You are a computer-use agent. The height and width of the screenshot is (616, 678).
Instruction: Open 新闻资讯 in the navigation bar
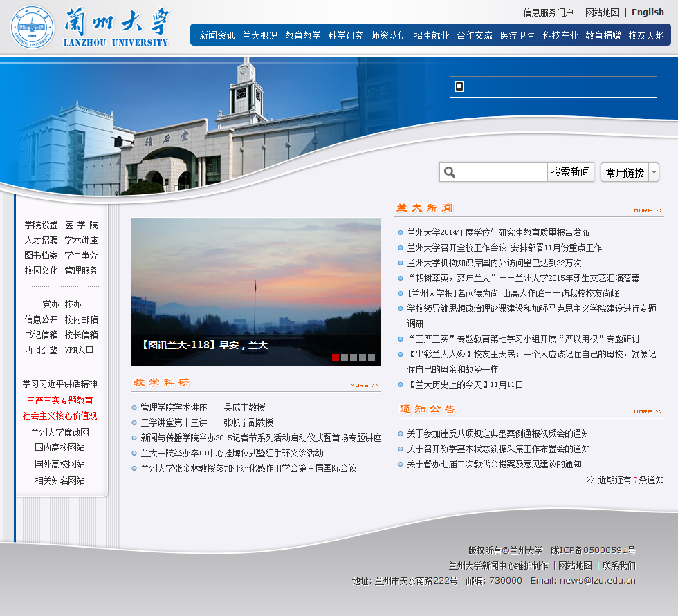pyautogui.click(x=217, y=35)
